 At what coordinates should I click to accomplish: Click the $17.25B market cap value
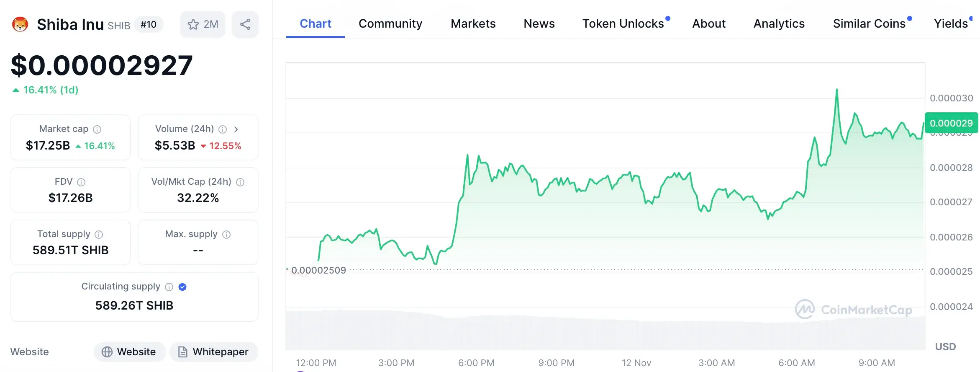tap(48, 146)
